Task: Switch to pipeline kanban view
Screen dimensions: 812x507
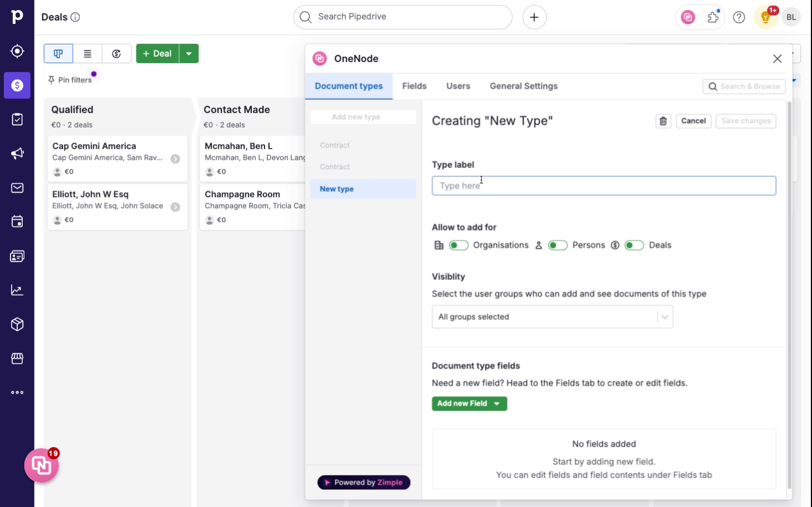Action: point(58,54)
